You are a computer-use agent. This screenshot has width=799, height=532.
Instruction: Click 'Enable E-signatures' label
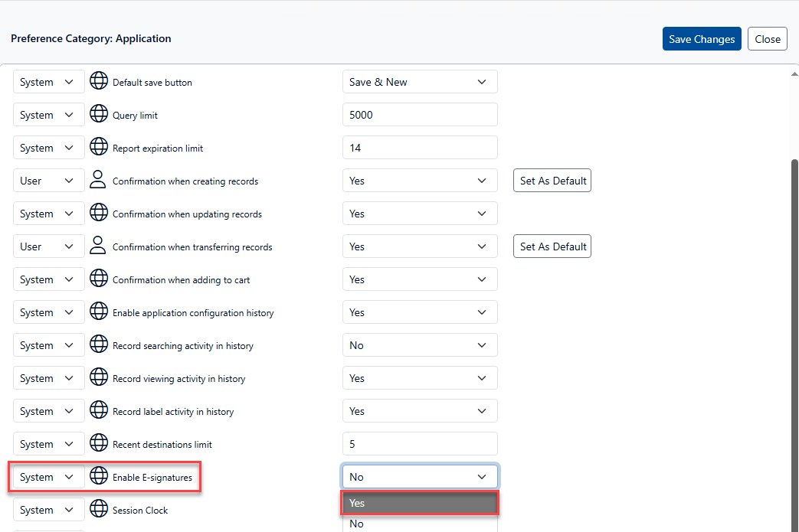(x=152, y=478)
